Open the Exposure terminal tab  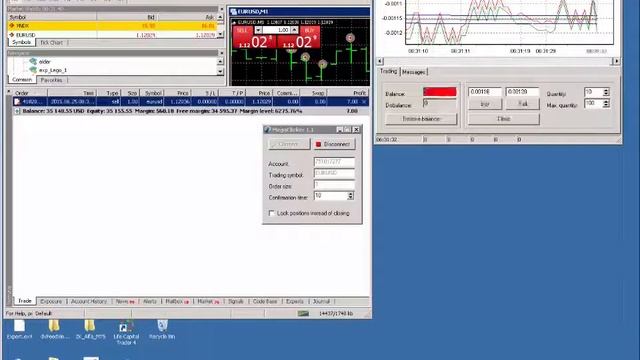pos(51,301)
